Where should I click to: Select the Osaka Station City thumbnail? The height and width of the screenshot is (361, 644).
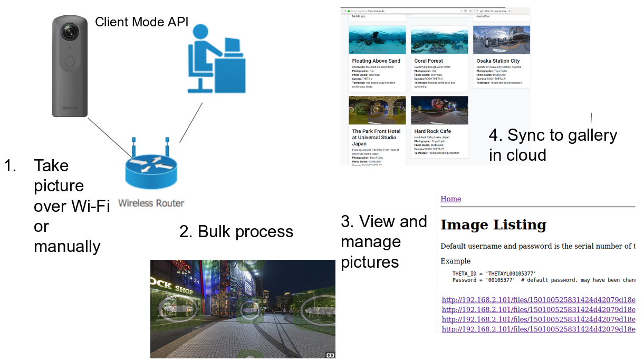501,41
